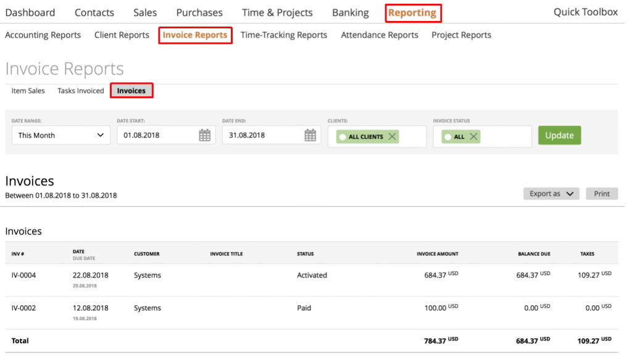Go to Accounting Reports section
The image size is (632, 364).
pos(43,35)
